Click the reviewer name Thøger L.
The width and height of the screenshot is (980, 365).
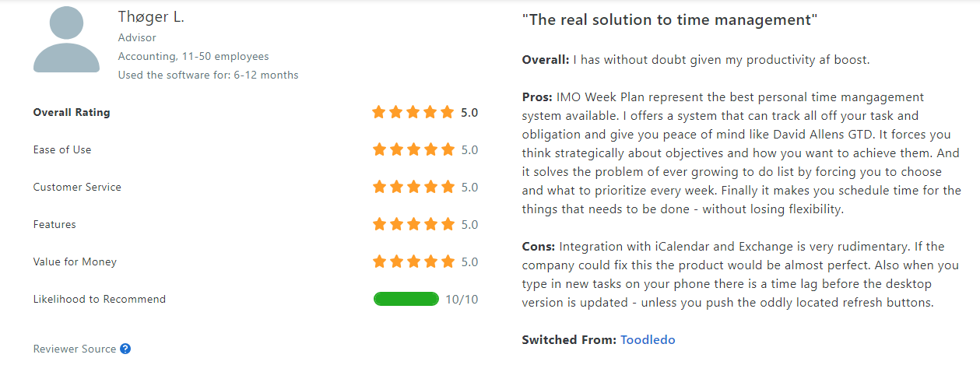151,17
